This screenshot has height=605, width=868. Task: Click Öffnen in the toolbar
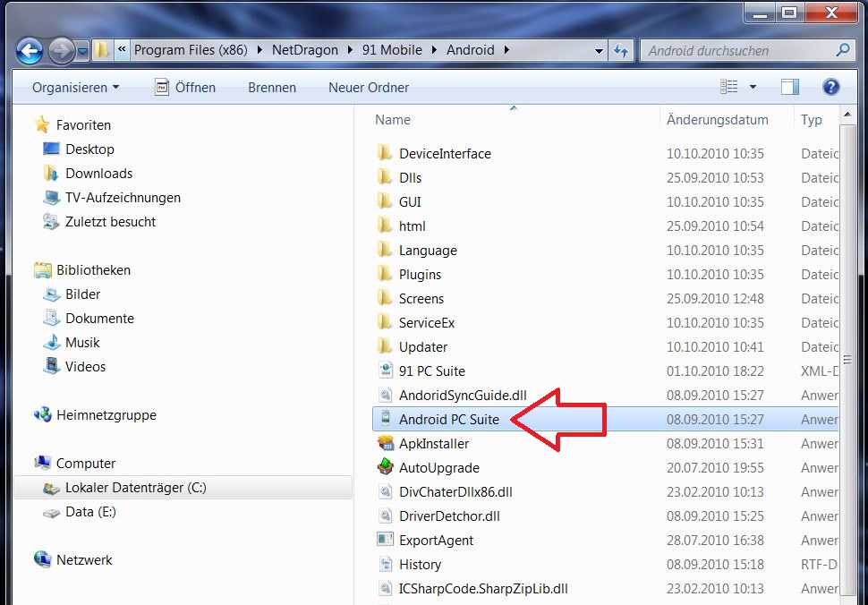click(185, 88)
